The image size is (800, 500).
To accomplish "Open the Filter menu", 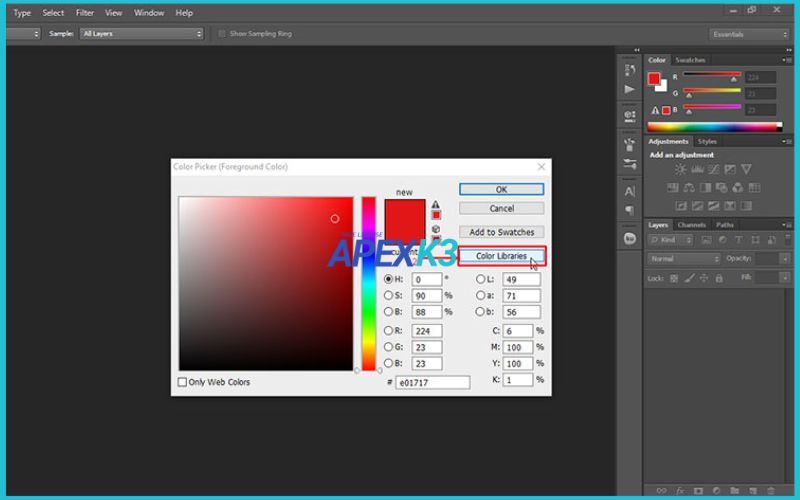I will point(85,13).
